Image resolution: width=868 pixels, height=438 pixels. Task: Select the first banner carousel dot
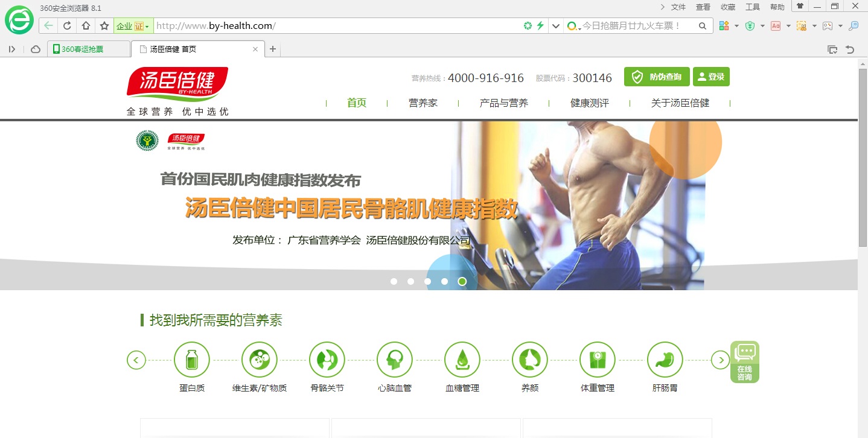(x=394, y=281)
